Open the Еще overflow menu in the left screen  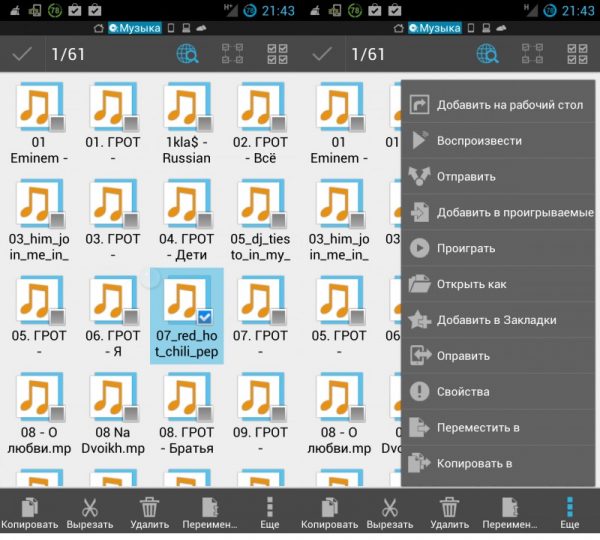click(270, 509)
